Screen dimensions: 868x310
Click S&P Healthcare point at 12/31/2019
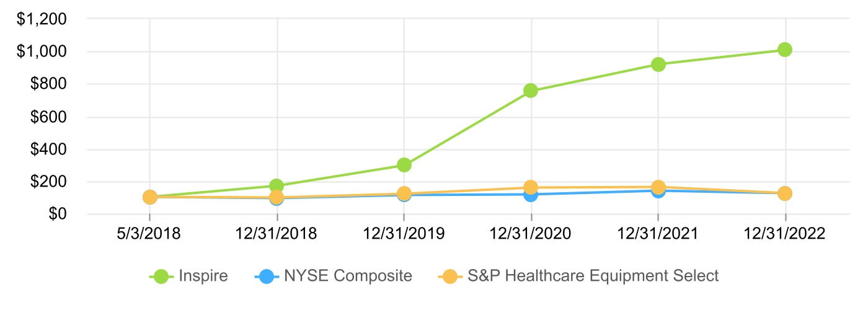[x=404, y=193]
